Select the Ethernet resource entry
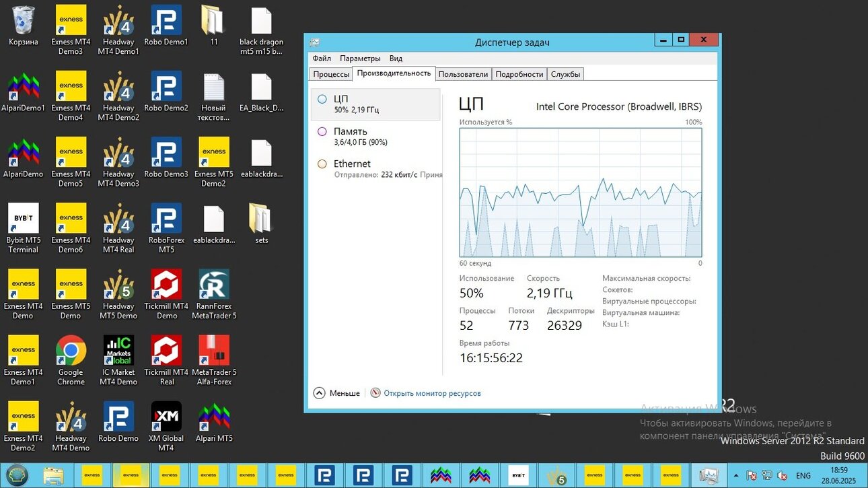This screenshot has height=488, width=868. pyautogui.click(x=375, y=168)
